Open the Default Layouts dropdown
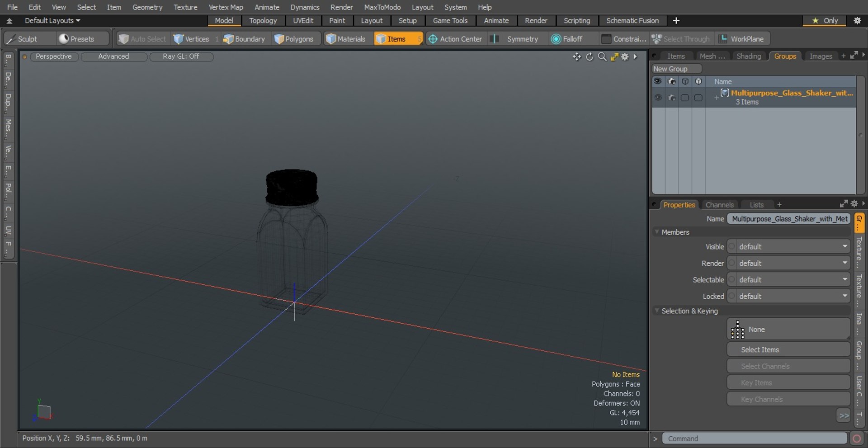The width and height of the screenshot is (868, 448). coord(52,21)
